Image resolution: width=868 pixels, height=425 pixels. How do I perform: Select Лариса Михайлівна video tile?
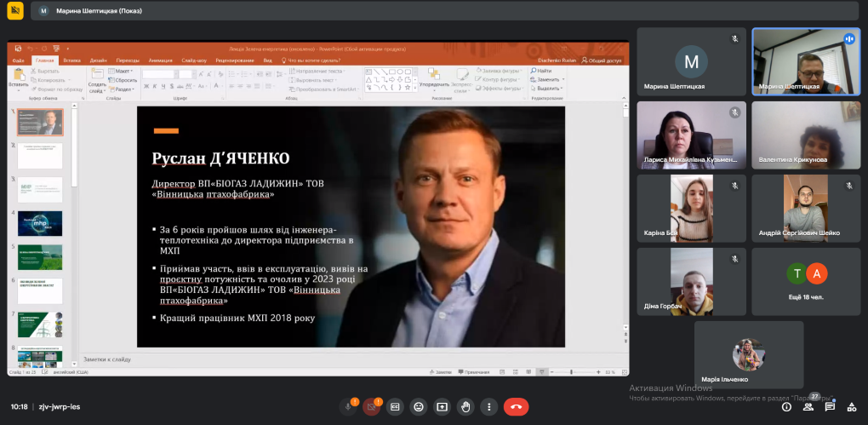coord(691,135)
